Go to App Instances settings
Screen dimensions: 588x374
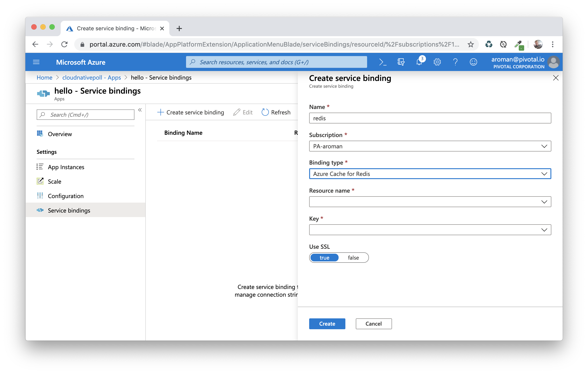point(66,167)
